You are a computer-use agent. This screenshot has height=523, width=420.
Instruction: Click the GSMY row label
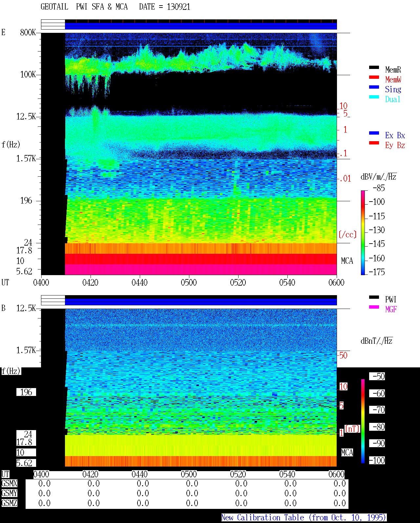pyautogui.click(x=9, y=493)
